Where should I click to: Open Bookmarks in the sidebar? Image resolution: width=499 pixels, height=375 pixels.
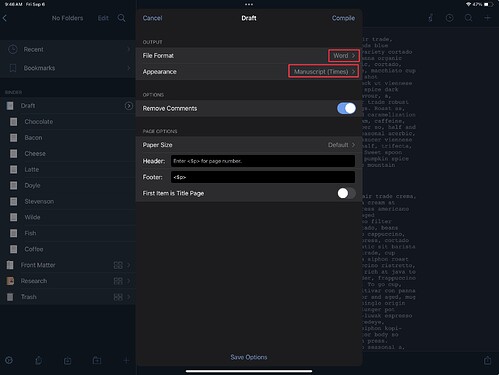(x=68, y=68)
